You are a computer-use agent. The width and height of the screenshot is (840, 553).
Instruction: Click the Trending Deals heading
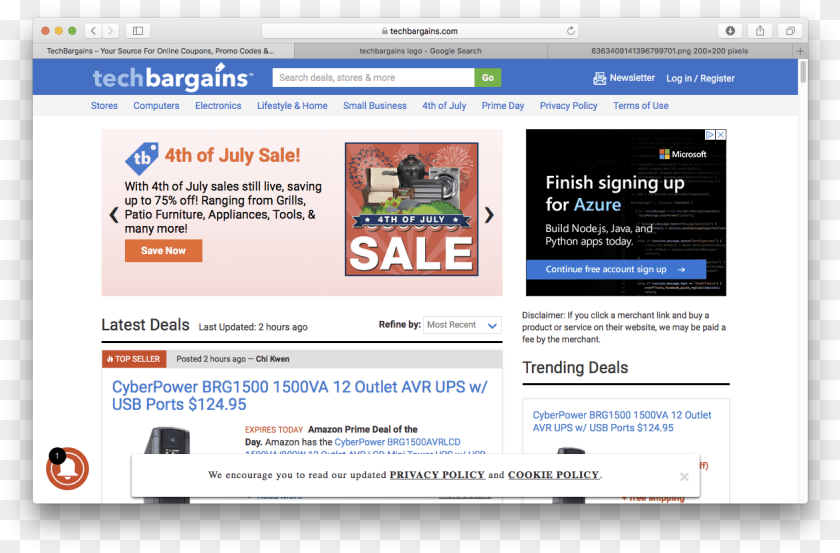[x=575, y=368]
